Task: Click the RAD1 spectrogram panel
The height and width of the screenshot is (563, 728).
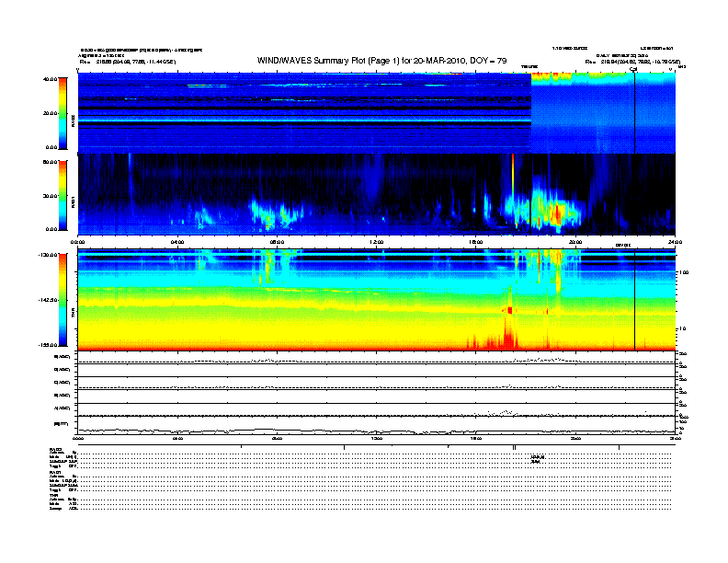Action: tap(377, 194)
